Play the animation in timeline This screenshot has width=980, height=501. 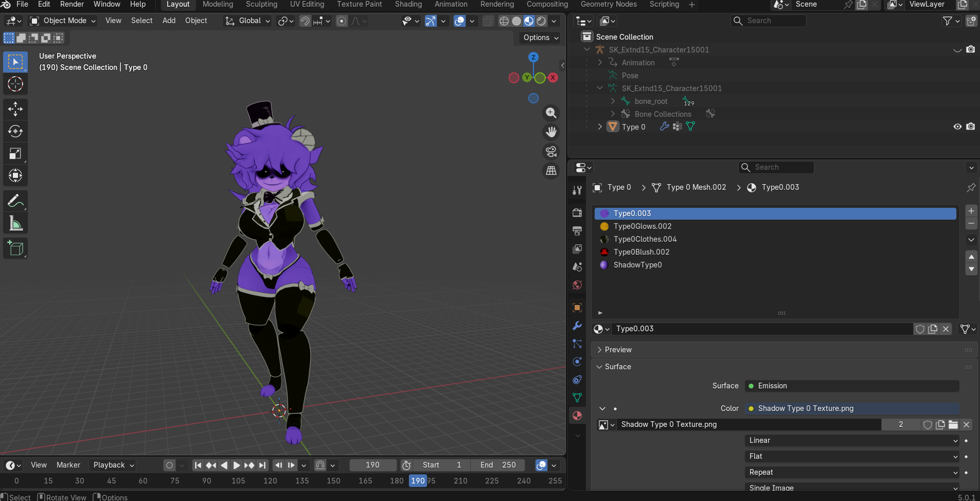237,466
